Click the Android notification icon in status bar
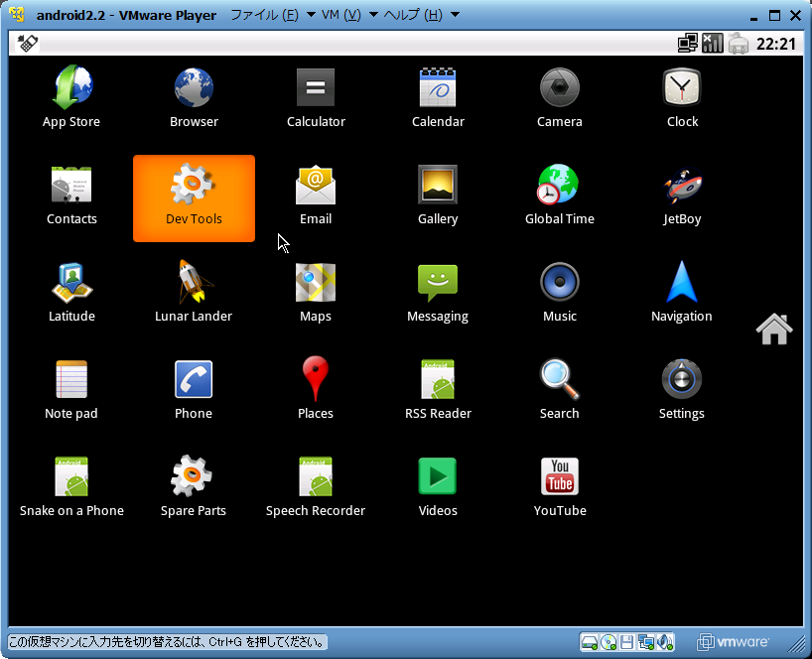Image resolution: width=812 pixels, height=659 pixels. [28, 43]
